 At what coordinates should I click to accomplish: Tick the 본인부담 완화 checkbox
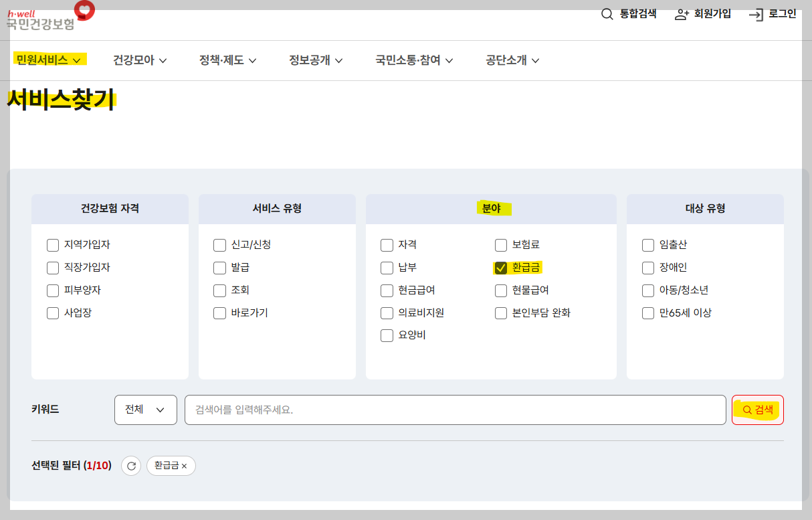tap(501, 313)
